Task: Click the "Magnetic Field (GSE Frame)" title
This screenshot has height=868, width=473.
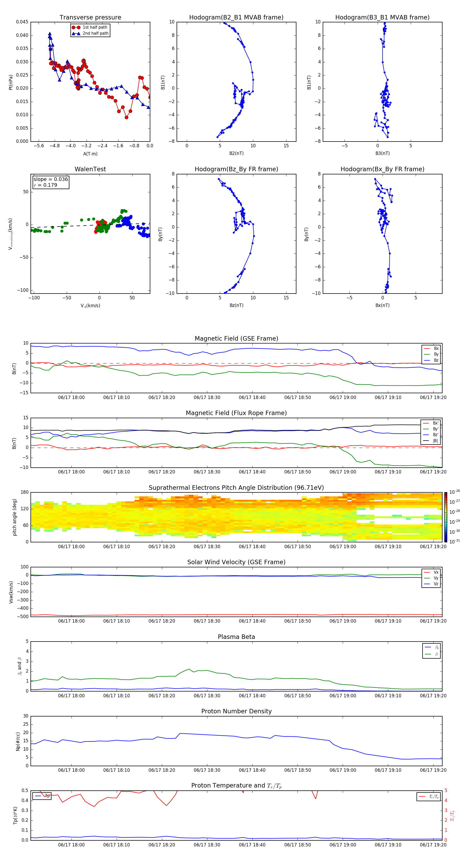Action: point(236,339)
